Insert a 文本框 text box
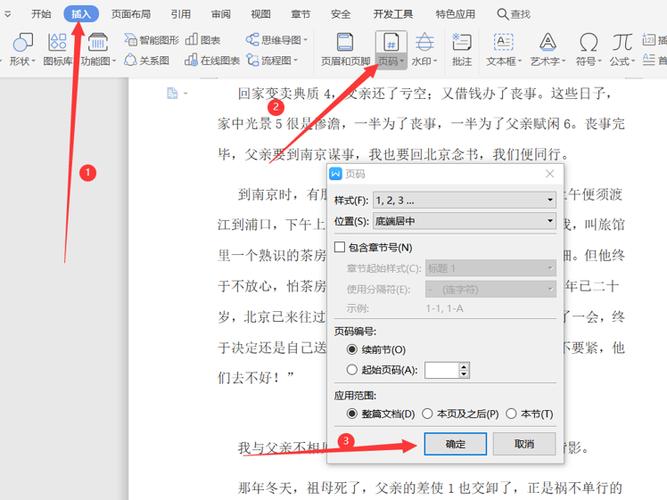This screenshot has width=667, height=500. pyautogui.click(x=504, y=49)
